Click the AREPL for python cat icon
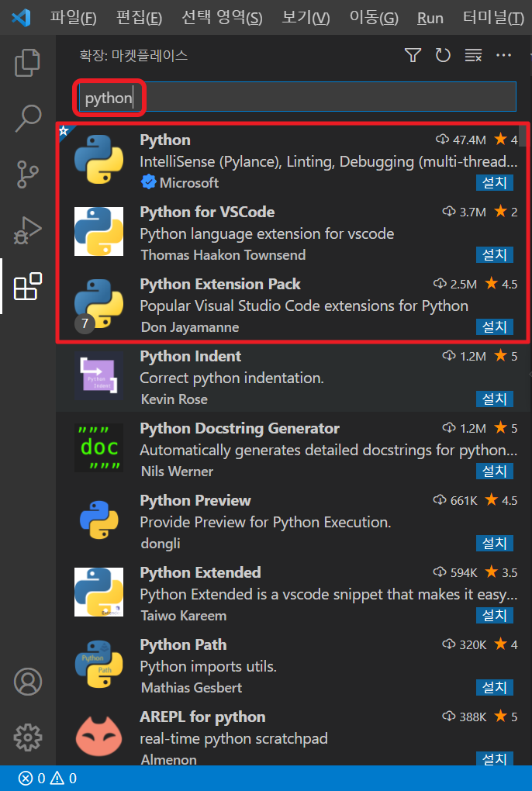The width and height of the screenshot is (532, 791). 98,736
